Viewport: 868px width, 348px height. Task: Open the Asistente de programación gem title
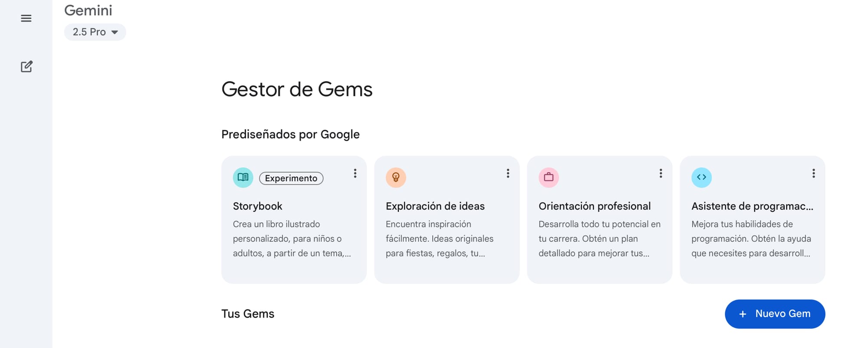(752, 206)
